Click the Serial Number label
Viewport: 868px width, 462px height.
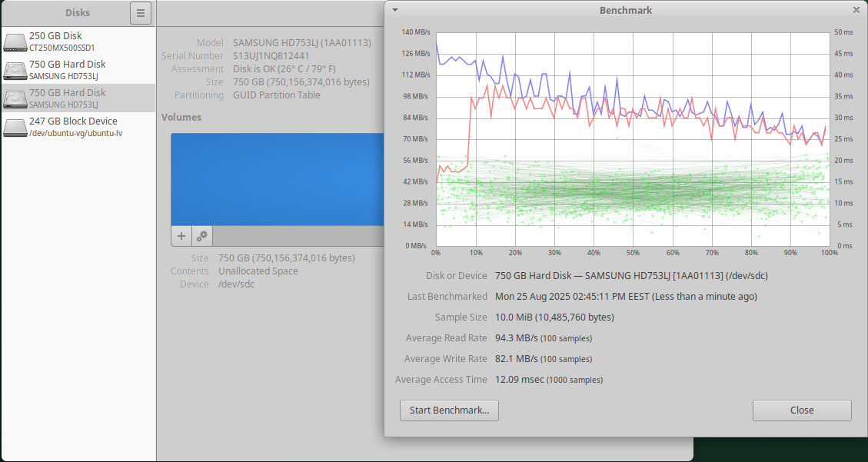click(193, 56)
